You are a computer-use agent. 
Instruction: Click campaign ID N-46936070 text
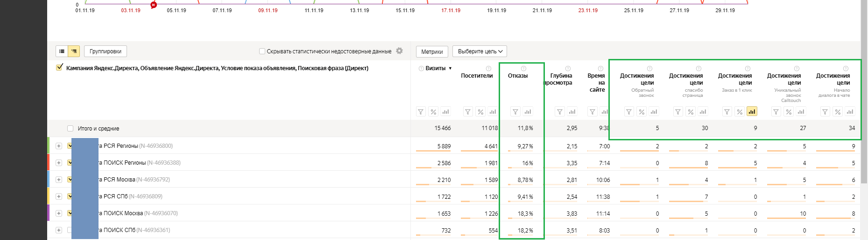tap(161, 213)
